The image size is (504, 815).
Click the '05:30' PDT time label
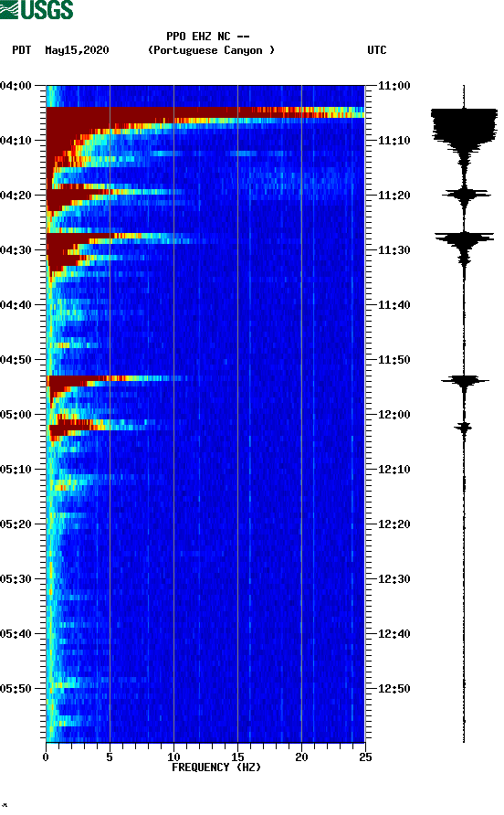[x=16, y=579]
